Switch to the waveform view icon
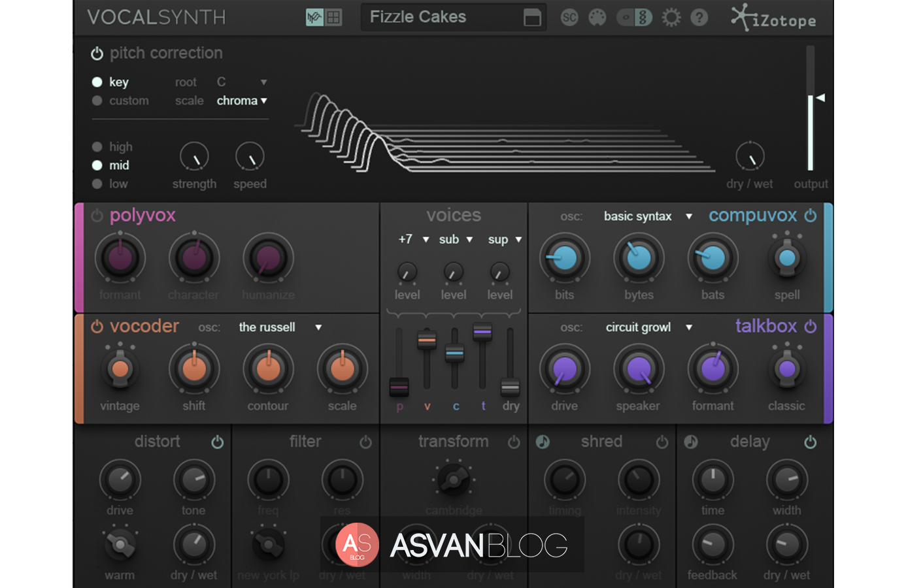Viewport: 906px width, 588px height. point(314,18)
